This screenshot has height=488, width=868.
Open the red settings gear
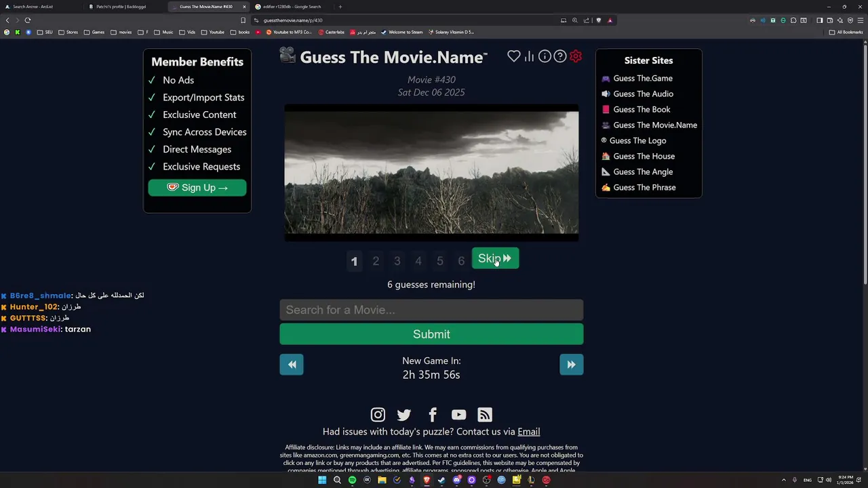(x=576, y=56)
